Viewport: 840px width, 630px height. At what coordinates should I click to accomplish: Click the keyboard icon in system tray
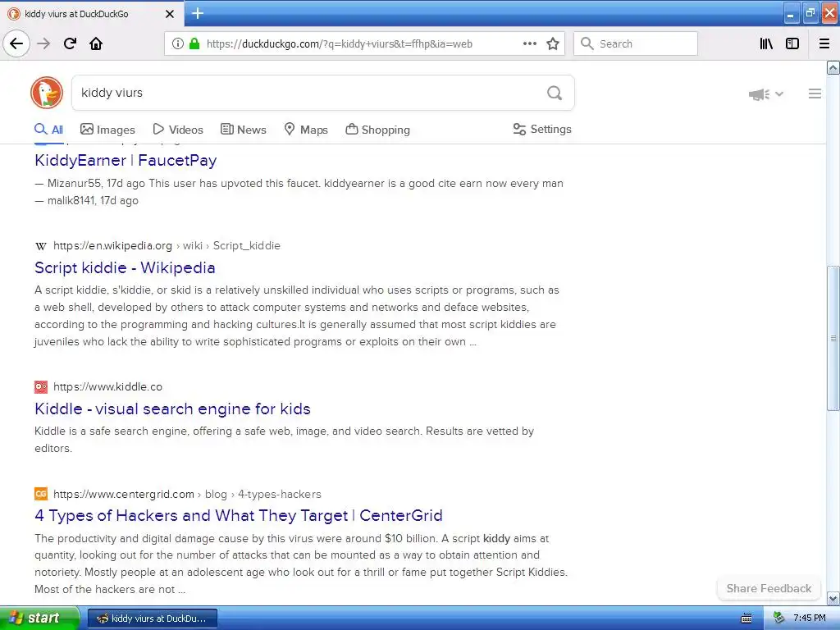click(746, 619)
